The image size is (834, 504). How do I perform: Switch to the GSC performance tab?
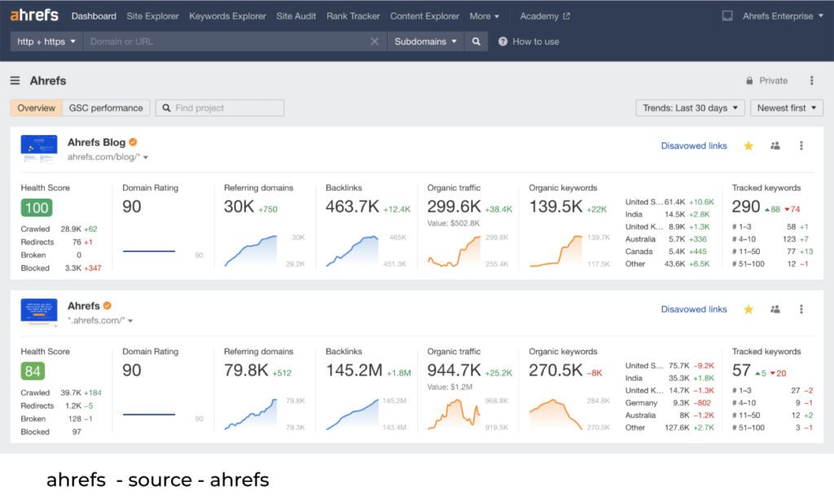coord(106,108)
